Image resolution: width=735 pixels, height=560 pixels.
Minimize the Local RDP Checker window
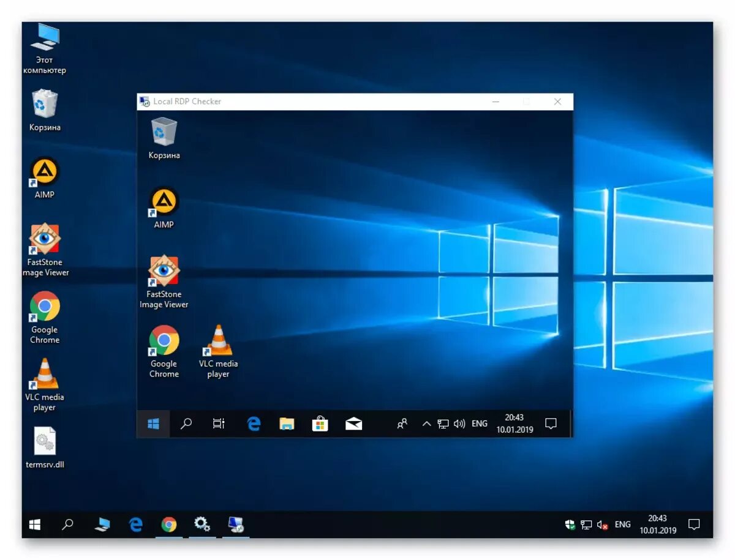tap(496, 102)
